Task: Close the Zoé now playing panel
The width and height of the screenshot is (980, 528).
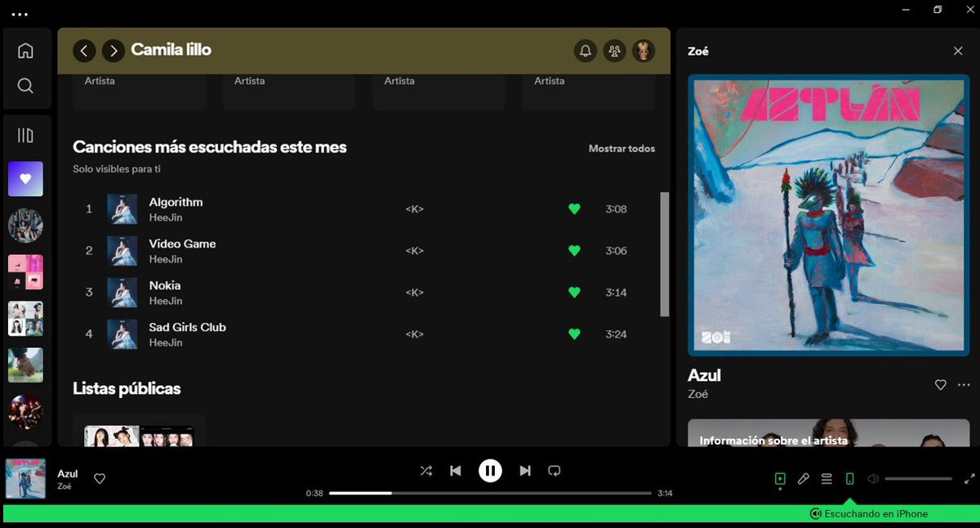Action: point(958,51)
